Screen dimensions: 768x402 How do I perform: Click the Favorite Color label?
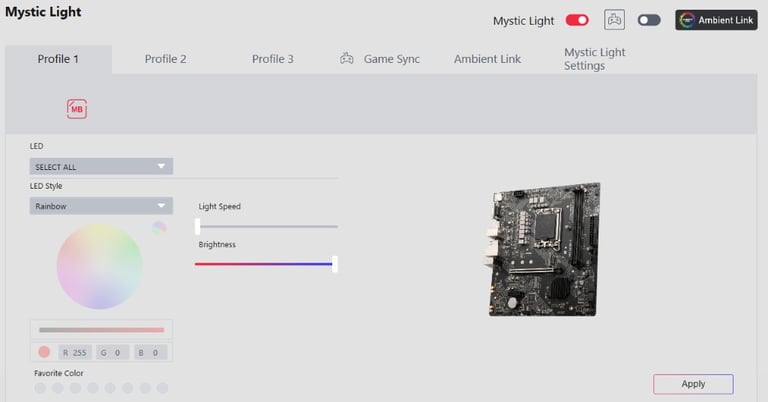point(59,373)
